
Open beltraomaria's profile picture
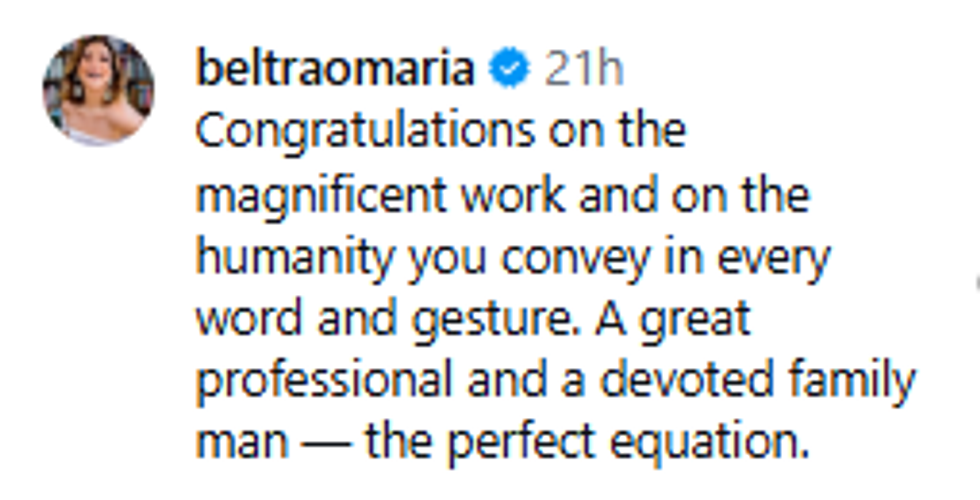coord(98,90)
